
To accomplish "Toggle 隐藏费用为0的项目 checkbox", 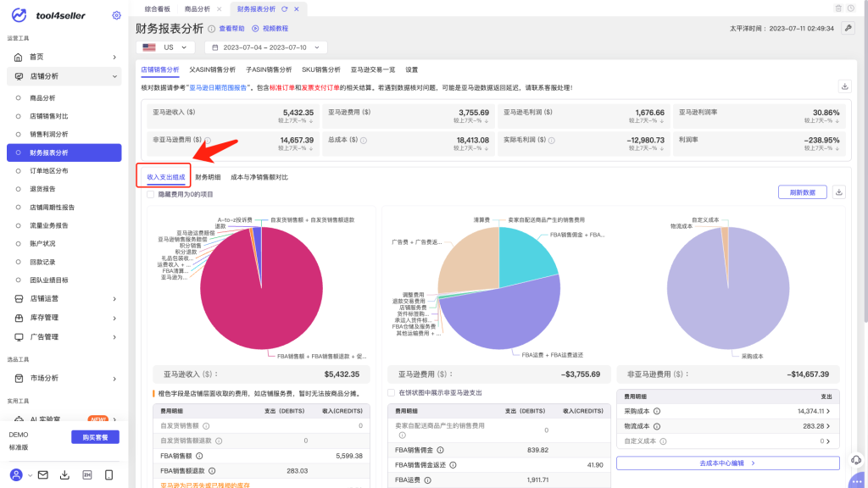I will [x=151, y=194].
